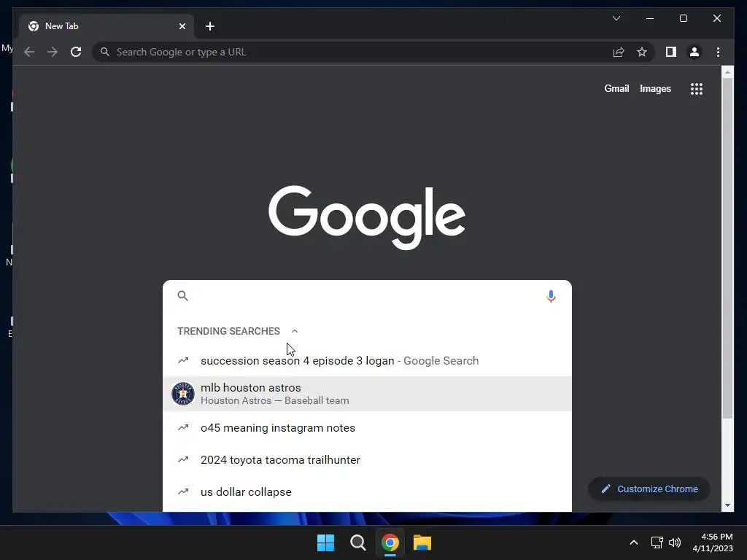Show hidden system tray icons

(634, 542)
